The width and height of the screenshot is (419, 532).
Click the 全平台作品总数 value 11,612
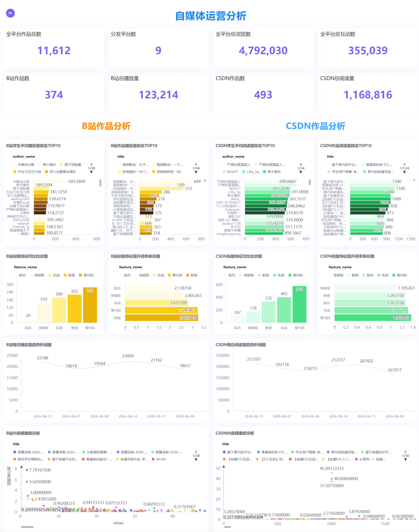coord(54,50)
